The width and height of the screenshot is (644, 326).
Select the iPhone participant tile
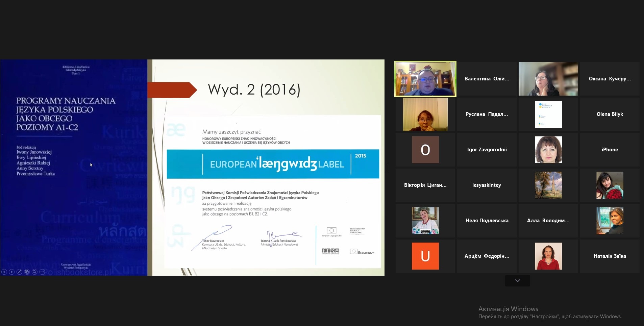pos(610,150)
